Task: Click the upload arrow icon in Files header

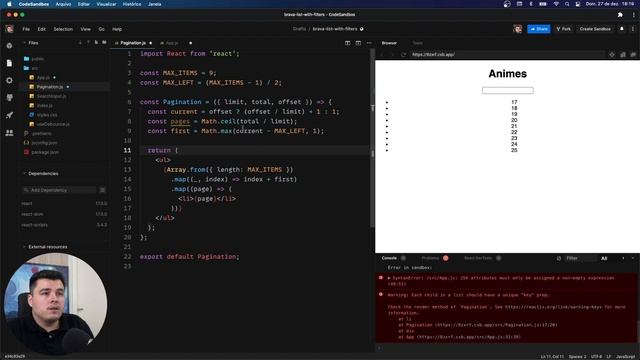Action: pyautogui.click(x=88, y=42)
